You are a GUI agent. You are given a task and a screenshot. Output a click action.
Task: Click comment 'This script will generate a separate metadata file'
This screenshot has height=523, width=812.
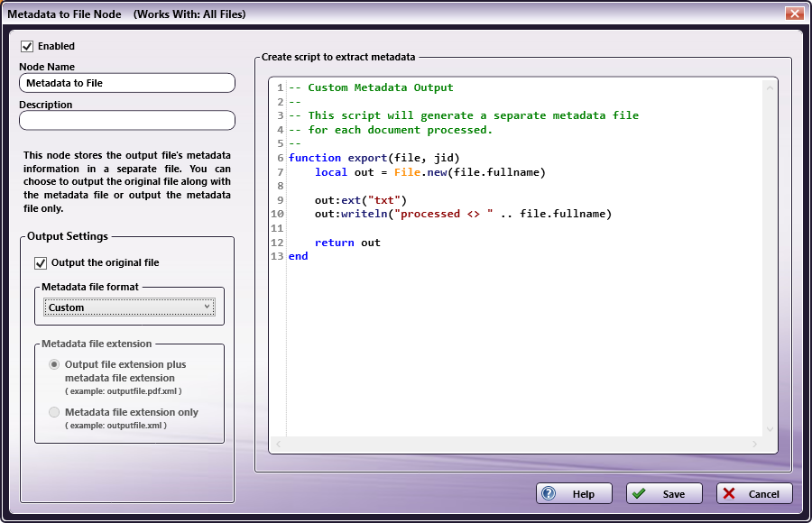click(x=474, y=116)
